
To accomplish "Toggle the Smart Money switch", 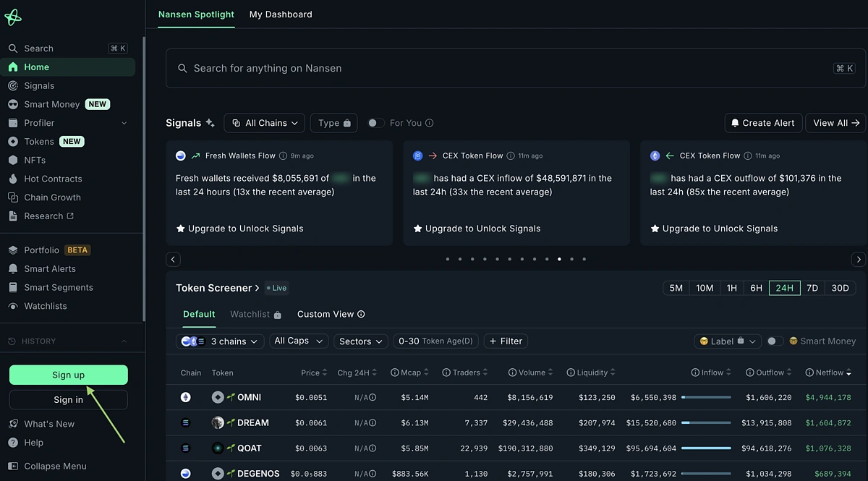I will point(775,341).
